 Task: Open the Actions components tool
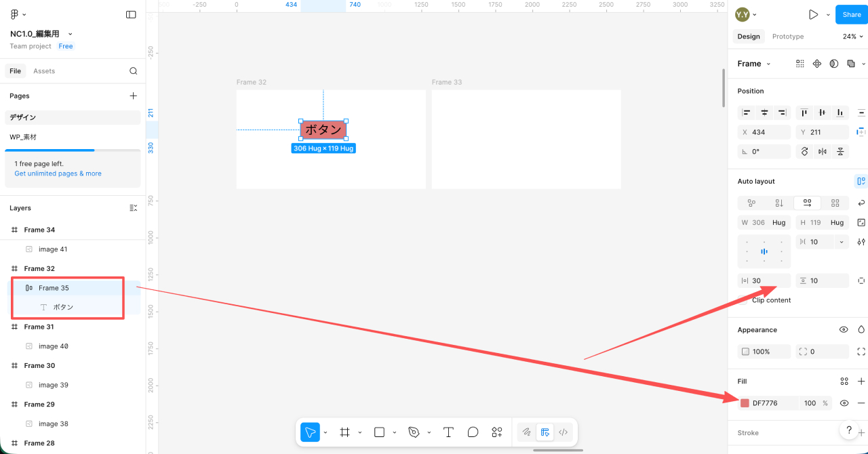tap(497, 432)
